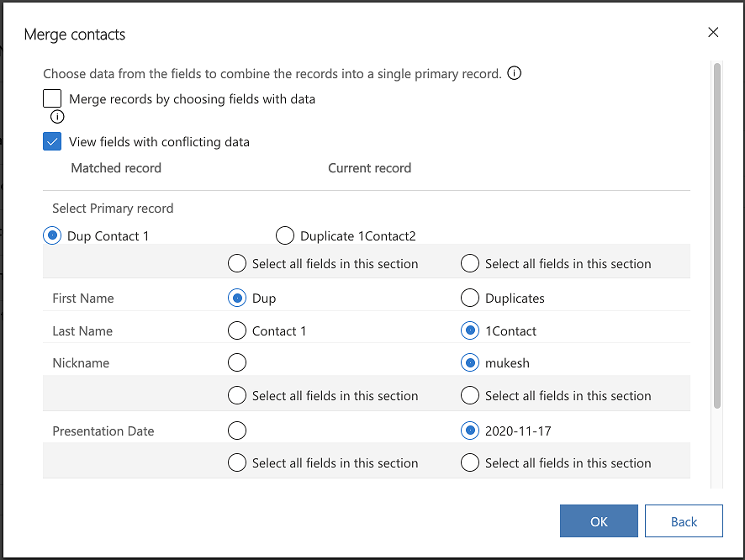The width and height of the screenshot is (745, 560).
Task: Click the Last Name field label
Action: tap(82, 331)
